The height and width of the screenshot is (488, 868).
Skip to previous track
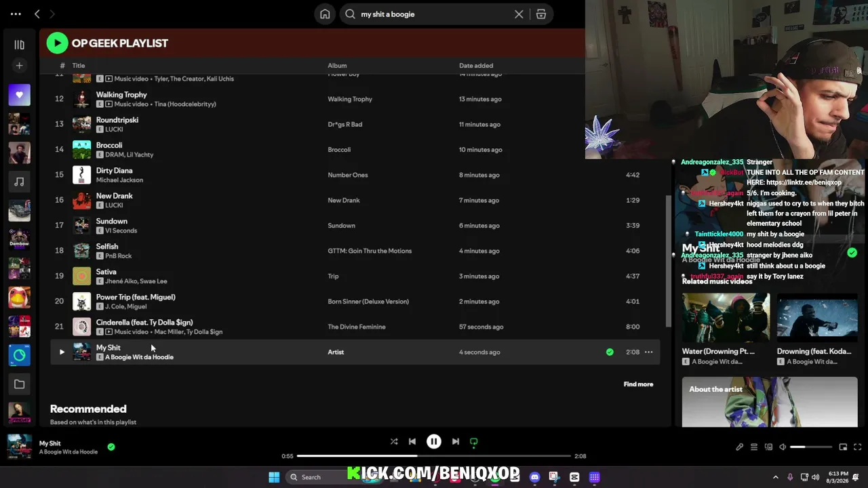(x=412, y=442)
